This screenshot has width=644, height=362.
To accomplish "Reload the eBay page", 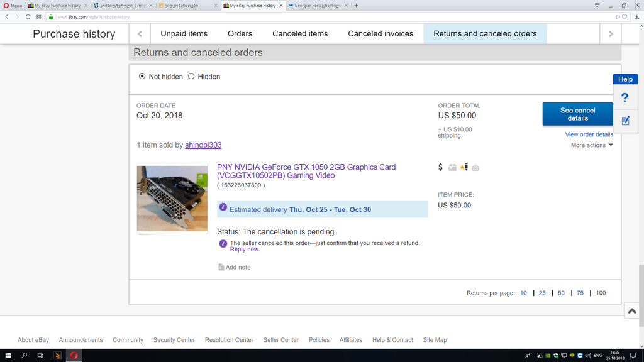I will point(28,17).
